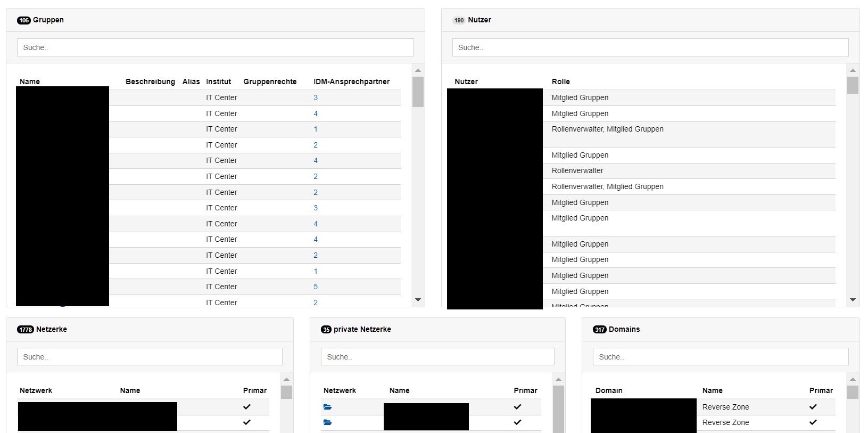Click the Gruppenrechte column header
Viewport: 868px width, 433px height.
[270, 81]
